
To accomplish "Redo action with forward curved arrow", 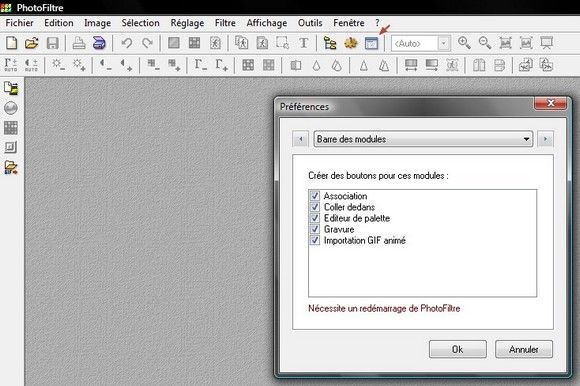I will 147,43.
